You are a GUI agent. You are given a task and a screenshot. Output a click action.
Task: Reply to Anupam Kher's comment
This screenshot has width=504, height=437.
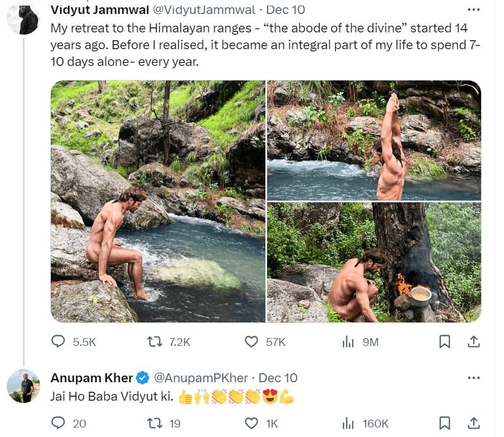coord(59,423)
